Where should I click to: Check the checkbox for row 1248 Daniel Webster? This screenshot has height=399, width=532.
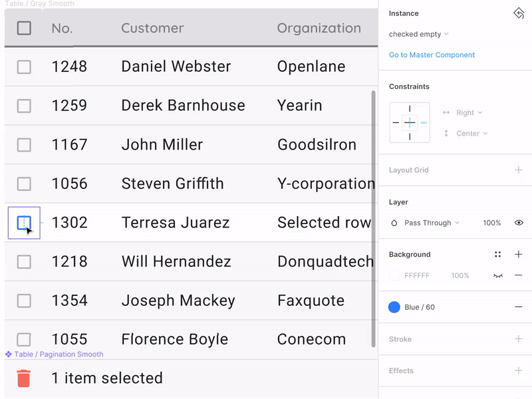click(24, 66)
